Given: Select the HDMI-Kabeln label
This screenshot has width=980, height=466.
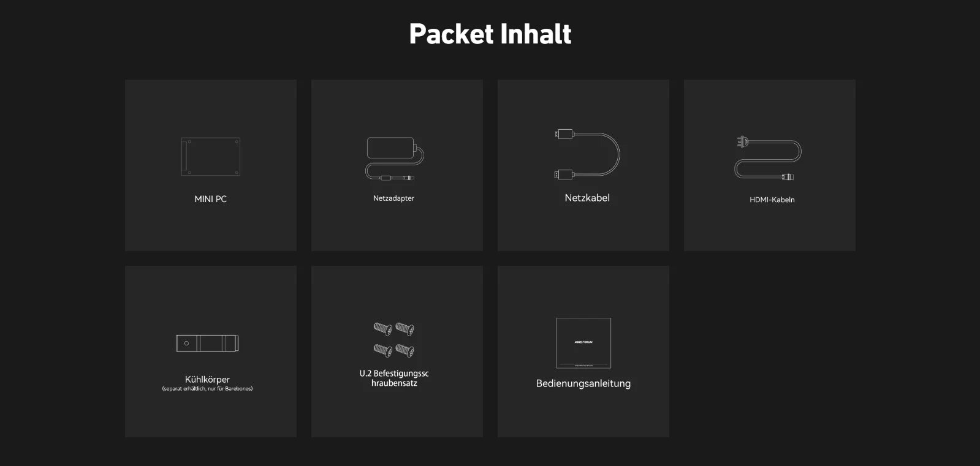Looking at the screenshot, I should point(772,200).
